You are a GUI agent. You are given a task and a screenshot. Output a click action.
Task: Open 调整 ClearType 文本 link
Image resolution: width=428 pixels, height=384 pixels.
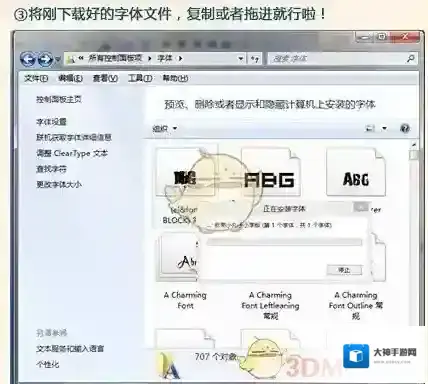click(x=72, y=153)
